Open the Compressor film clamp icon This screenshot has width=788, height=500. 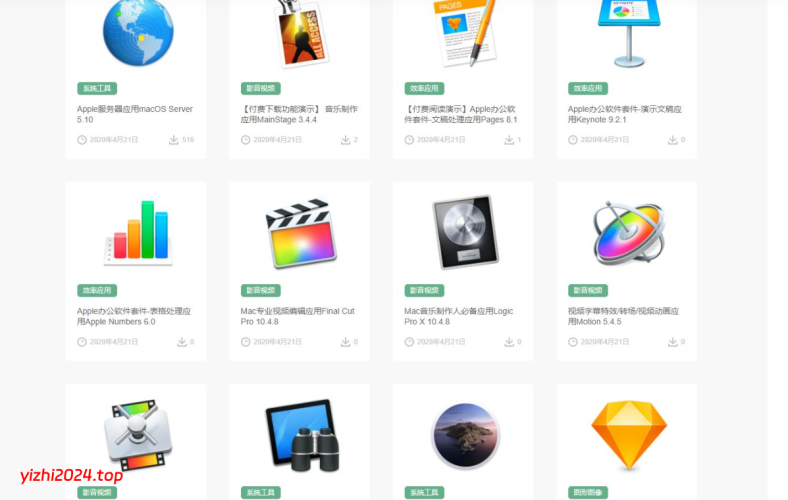coord(138,435)
